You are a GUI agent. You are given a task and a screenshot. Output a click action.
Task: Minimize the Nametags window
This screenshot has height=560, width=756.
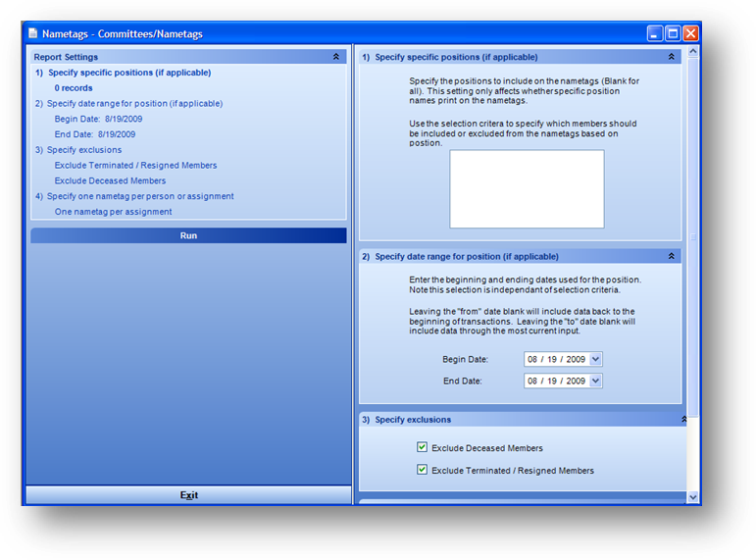tap(654, 33)
